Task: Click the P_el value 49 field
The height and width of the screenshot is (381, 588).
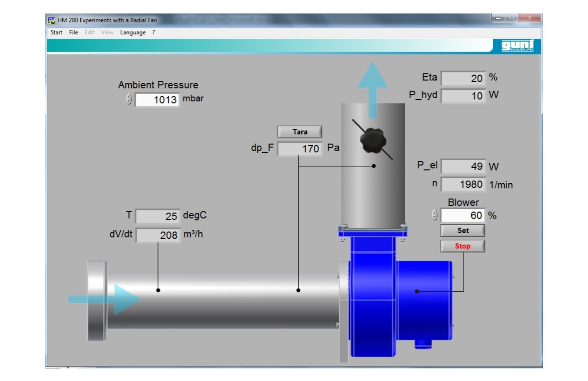Action: 463,166
